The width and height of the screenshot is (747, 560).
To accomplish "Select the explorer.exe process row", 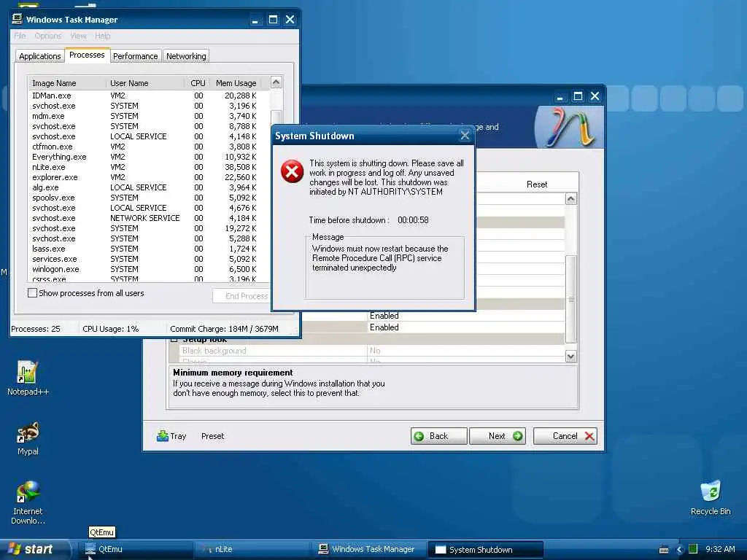I will tap(149, 177).
